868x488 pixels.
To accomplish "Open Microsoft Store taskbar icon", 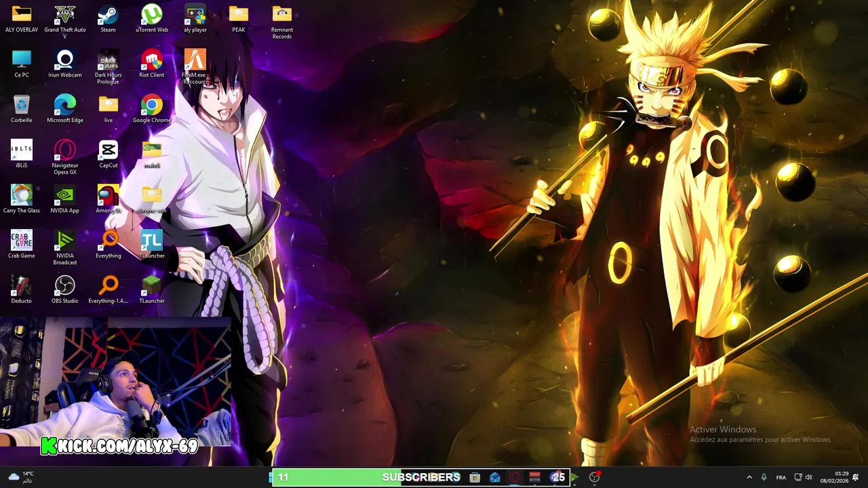I will point(475,477).
